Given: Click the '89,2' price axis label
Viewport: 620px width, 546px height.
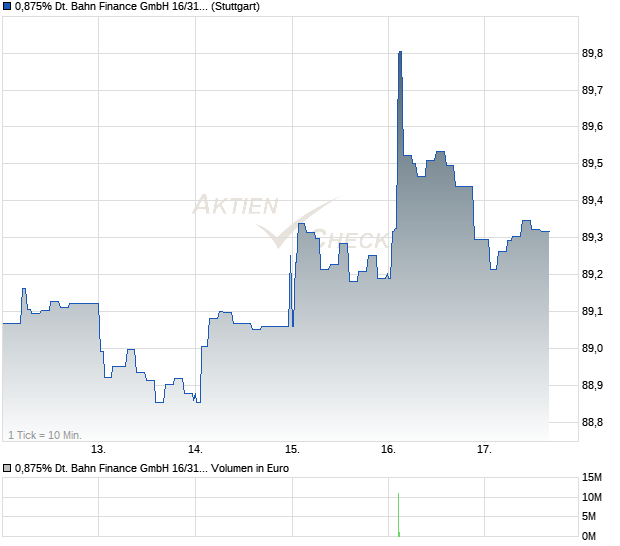Looking at the screenshot, I should (592, 274).
